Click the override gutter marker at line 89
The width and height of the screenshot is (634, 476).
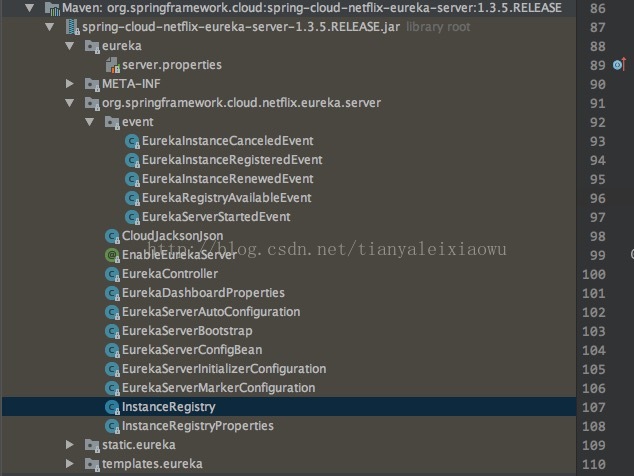619,65
